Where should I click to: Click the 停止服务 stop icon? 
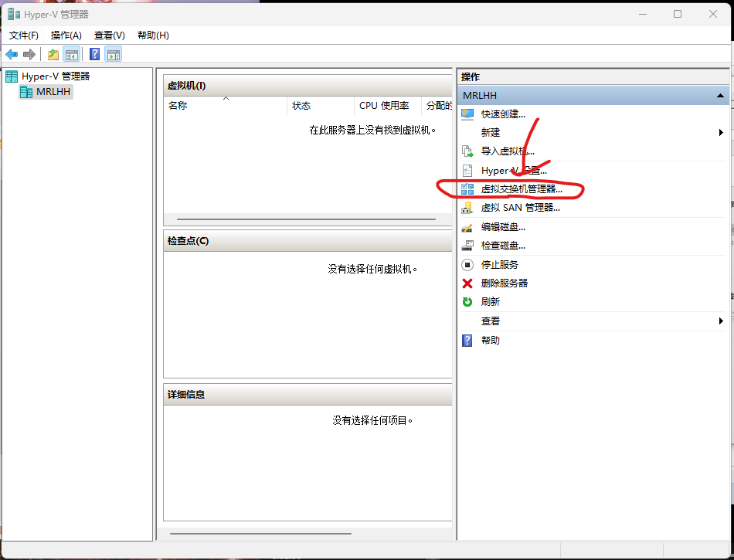pos(467,265)
